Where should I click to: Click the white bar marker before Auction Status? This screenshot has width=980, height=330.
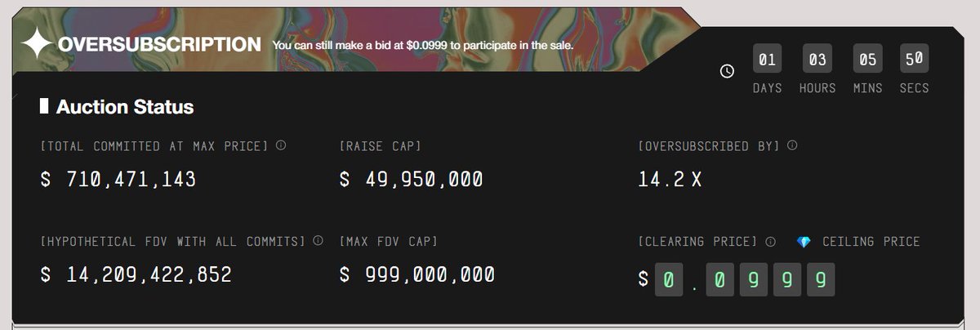pyautogui.click(x=44, y=106)
